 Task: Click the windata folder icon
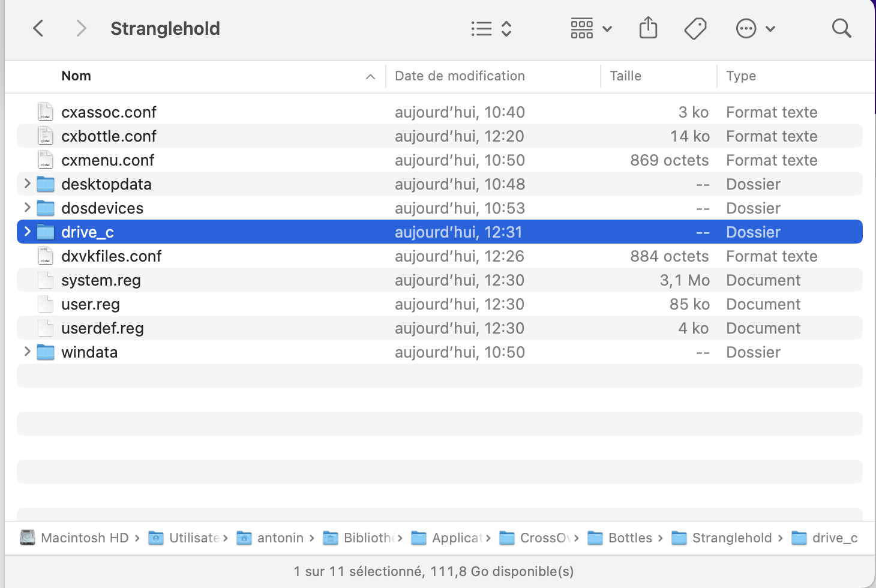[46, 352]
